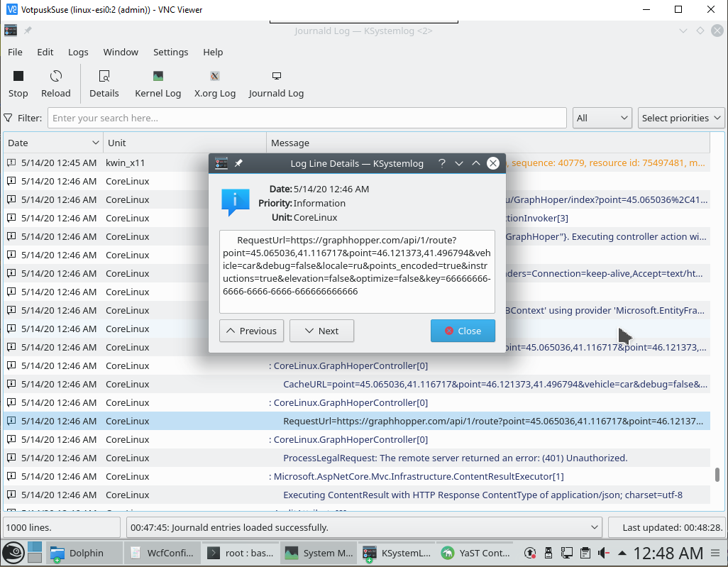Go to the Previous log line

coord(251,331)
